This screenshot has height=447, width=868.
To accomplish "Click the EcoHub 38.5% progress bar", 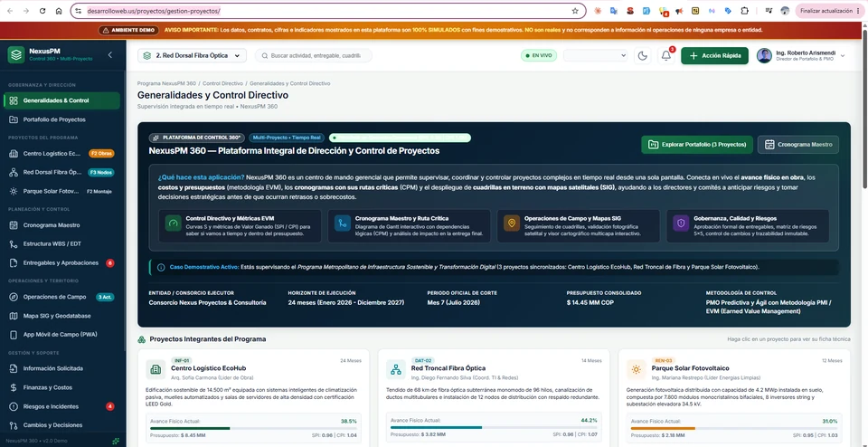I will point(253,428).
